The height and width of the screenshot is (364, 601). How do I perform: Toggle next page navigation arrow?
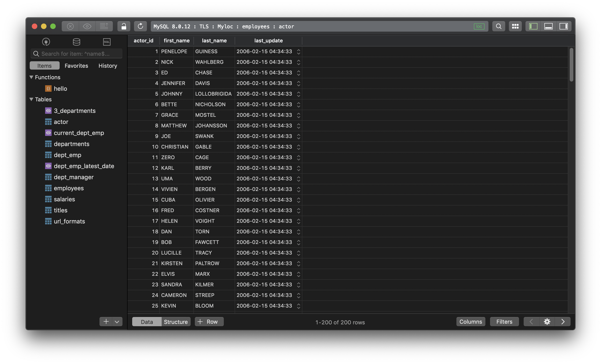[x=563, y=322]
